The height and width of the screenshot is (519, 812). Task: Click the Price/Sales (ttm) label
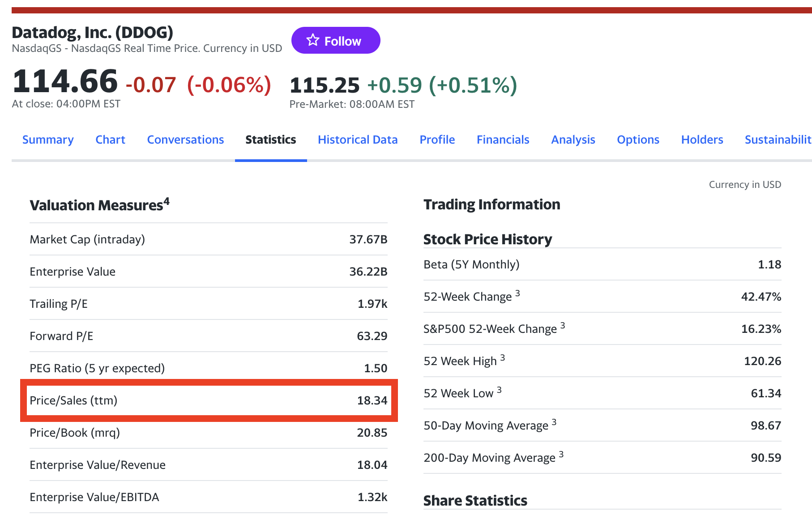pos(73,400)
